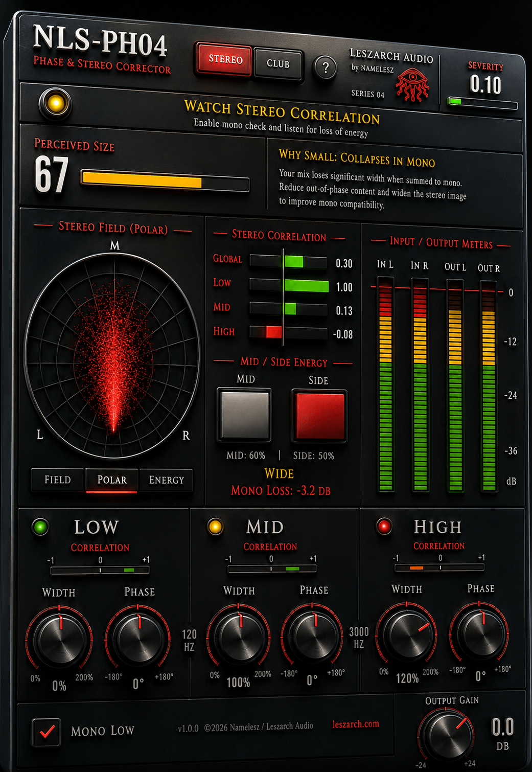The height and width of the screenshot is (772, 532).
Task: Click the LOW width value 0%
Action: [x=59, y=686]
